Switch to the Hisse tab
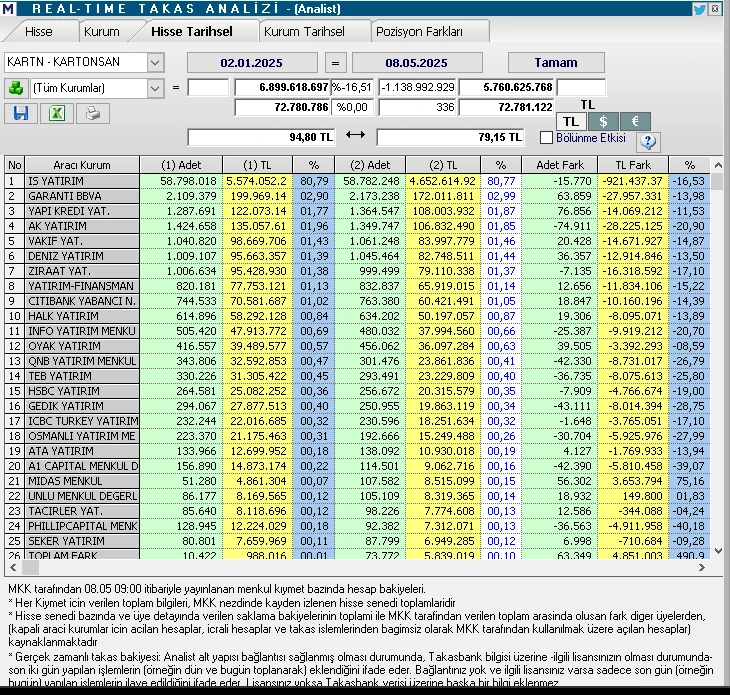 [x=39, y=32]
